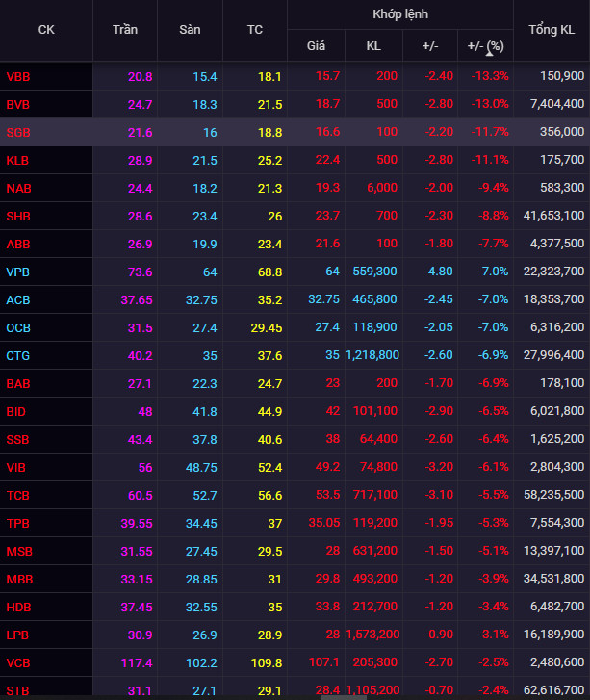Open OCB stock ticker
This screenshot has height=700, width=590.
click(18, 327)
